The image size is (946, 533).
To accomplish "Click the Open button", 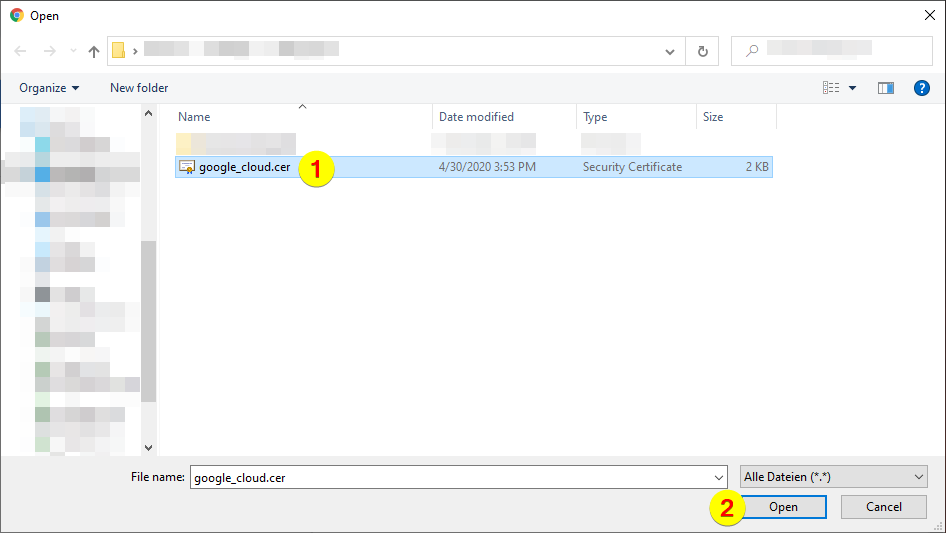I will tap(783, 507).
